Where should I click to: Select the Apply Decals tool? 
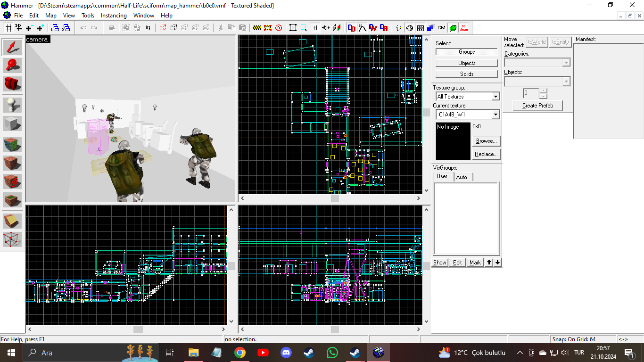pos(13,181)
